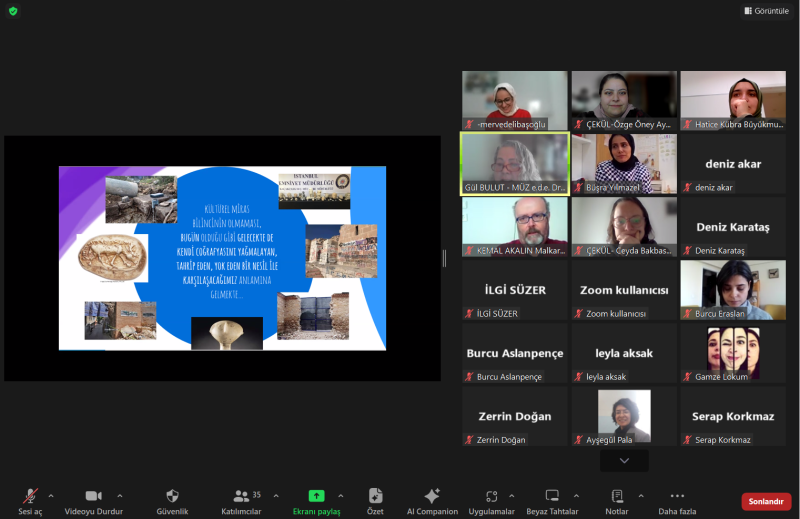
Task: Launch AI Companion sparkle icon
Action: click(x=432, y=496)
